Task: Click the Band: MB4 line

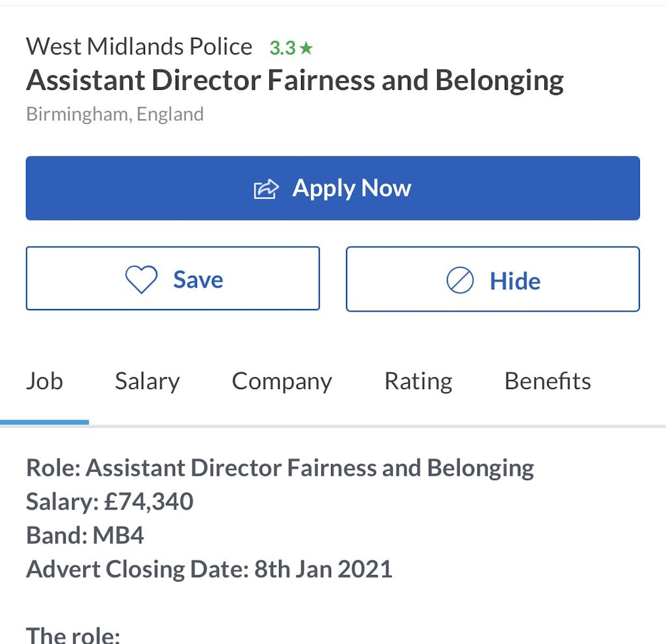Action: (85, 535)
